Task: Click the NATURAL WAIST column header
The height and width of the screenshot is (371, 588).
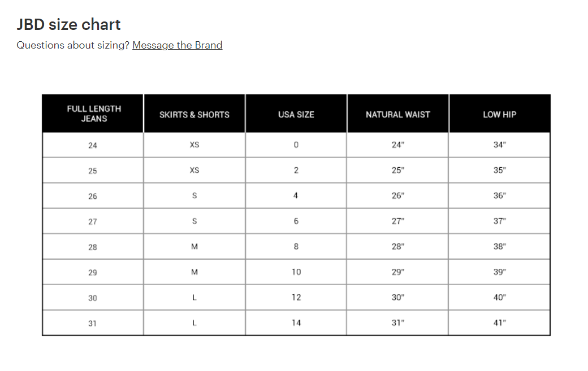Action: coord(397,114)
